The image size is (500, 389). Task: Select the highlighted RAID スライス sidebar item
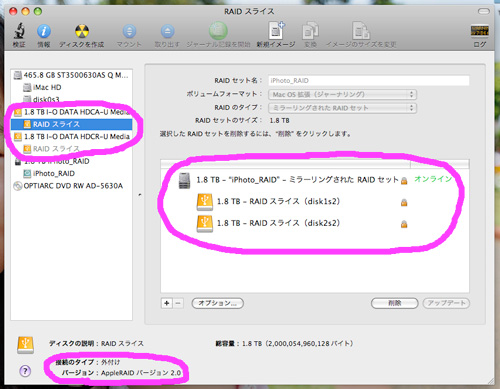(x=71, y=124)
